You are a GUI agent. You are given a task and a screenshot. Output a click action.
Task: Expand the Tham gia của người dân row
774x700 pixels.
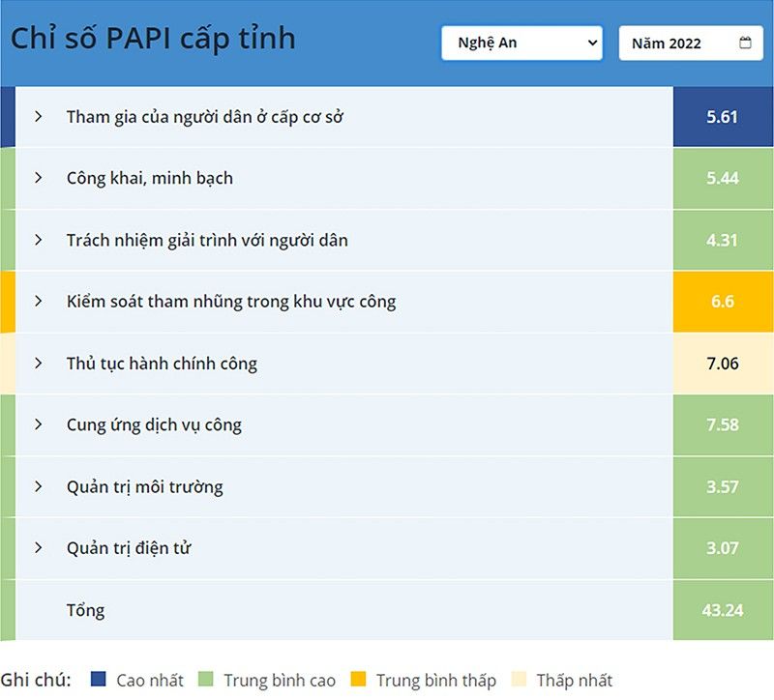click(x=39, y=116)
